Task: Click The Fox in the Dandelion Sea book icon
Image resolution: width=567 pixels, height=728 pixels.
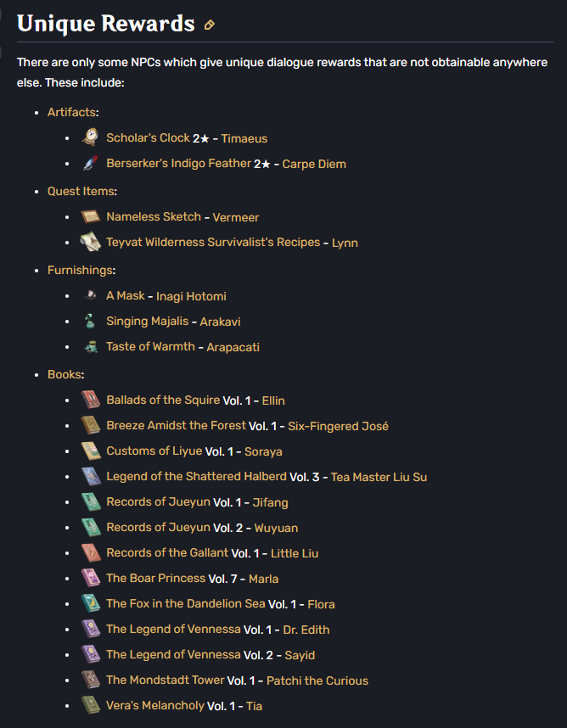Action: click(x=91, y=603)
